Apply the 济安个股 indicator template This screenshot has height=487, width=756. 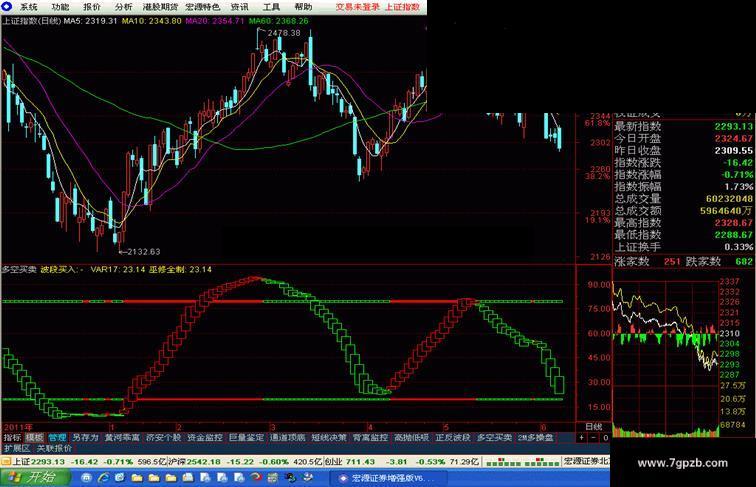163,437
